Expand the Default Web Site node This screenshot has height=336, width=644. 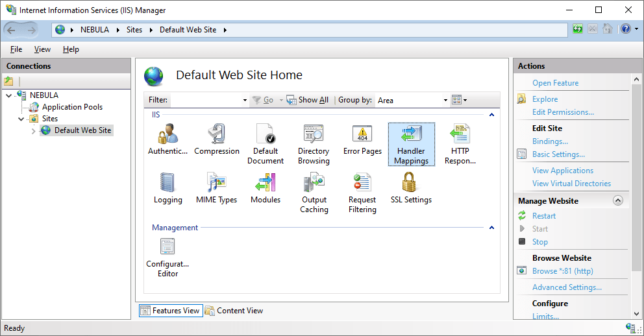pos(33,131)
